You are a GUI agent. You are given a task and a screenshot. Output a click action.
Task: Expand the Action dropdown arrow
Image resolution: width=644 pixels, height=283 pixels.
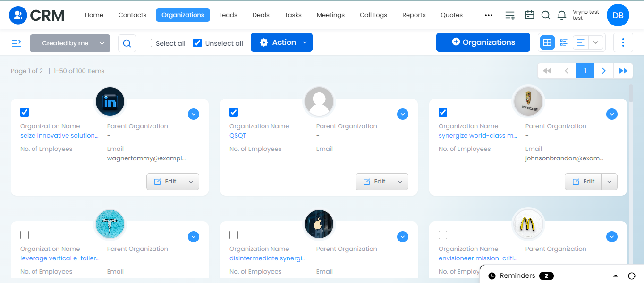tap(305, 42)
